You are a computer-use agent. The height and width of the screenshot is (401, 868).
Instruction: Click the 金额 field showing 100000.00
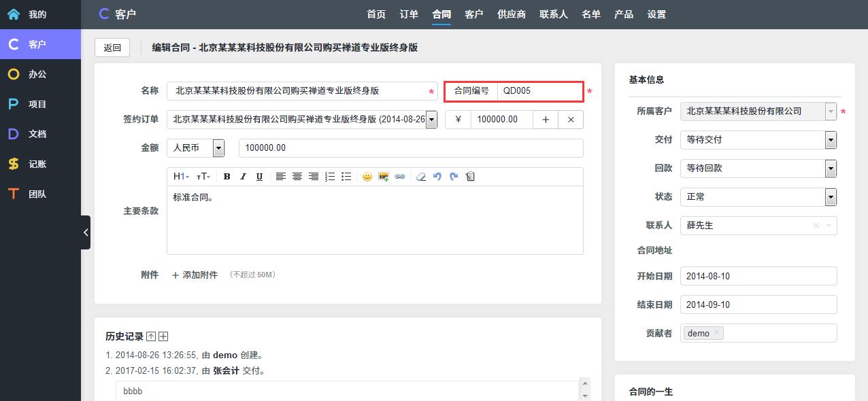tap(411, 148)
